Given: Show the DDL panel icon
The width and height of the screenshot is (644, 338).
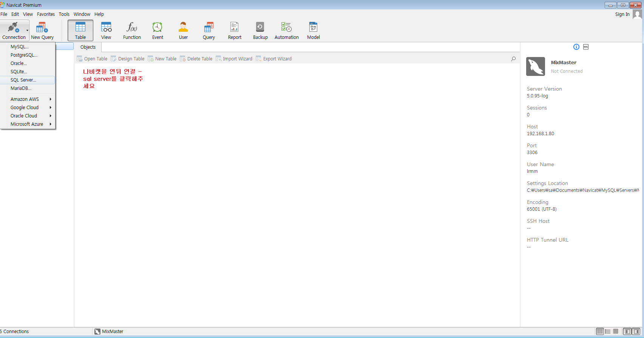Looking at the screenshot, I should pos(586,47).
